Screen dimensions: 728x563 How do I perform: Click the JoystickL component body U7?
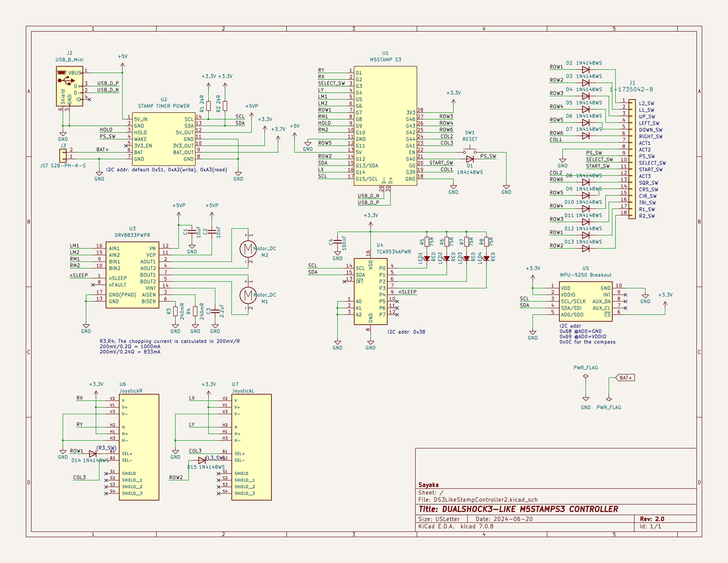[x=251, y=447]
